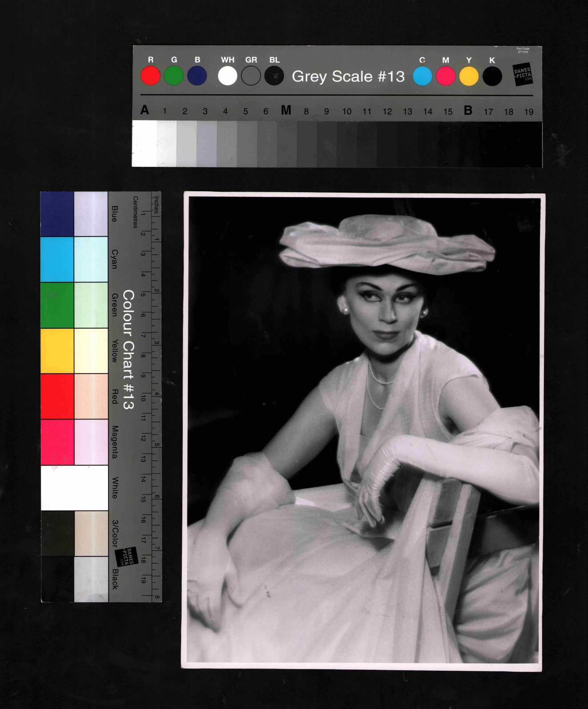Click the 'Grey Scale #13' title text
Image resolution: width=588 pixels, height=709 pixels.
click(348, 77)
